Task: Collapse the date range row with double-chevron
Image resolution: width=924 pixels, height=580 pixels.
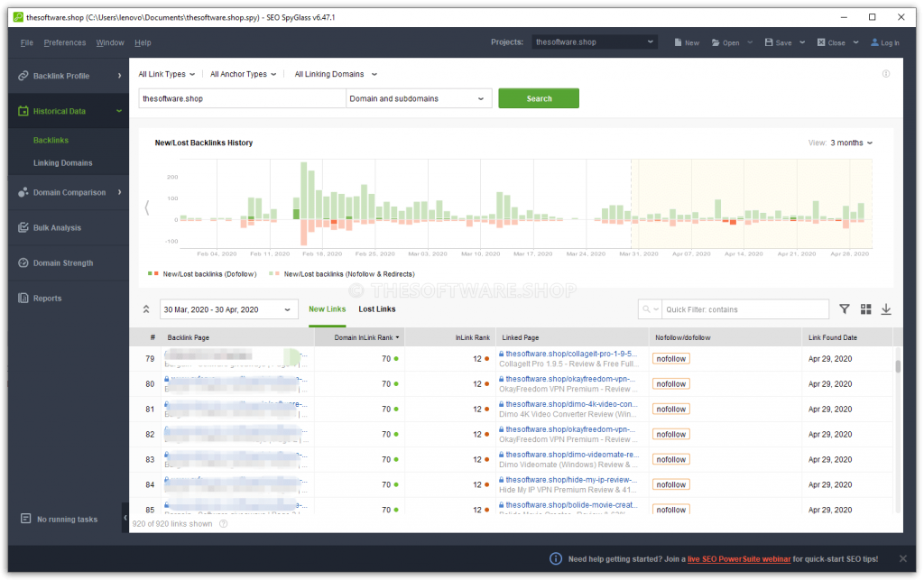Action: point(145,308)
